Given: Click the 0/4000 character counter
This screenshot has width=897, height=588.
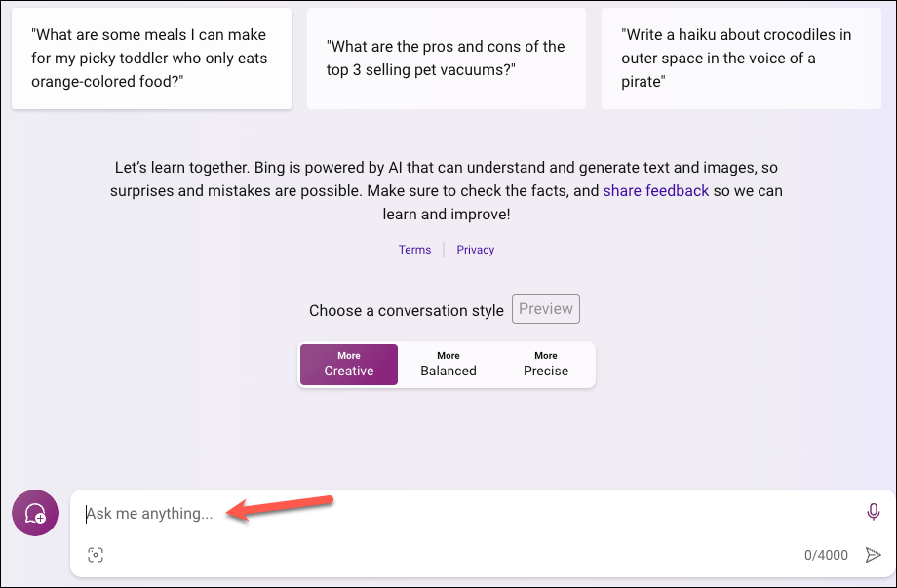Looking at the screenshot, I should pyautogui.click(x=826, y=556).
